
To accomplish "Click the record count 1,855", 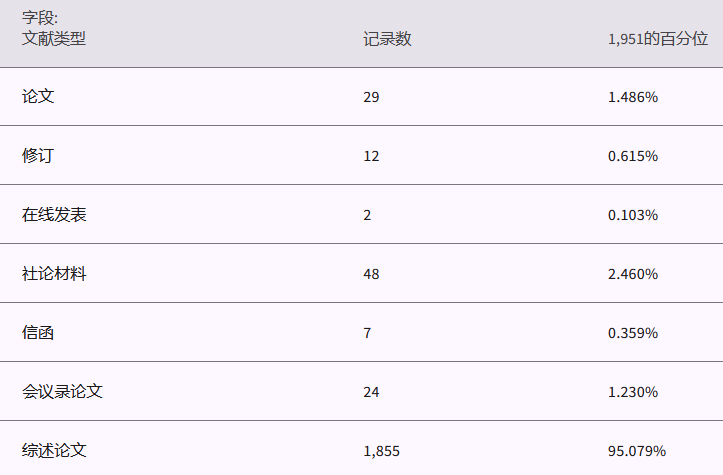I will pyautogui.click(x=381, y=451).
